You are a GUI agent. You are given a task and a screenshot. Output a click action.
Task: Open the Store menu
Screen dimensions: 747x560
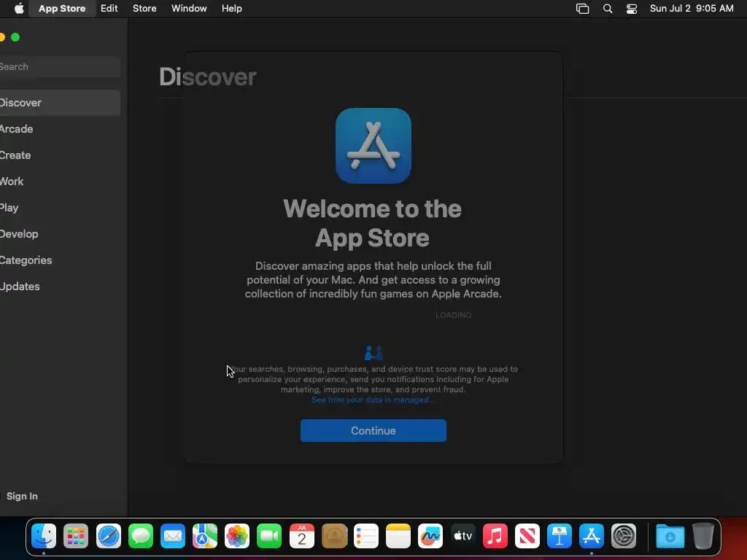(x=144, y=9)
